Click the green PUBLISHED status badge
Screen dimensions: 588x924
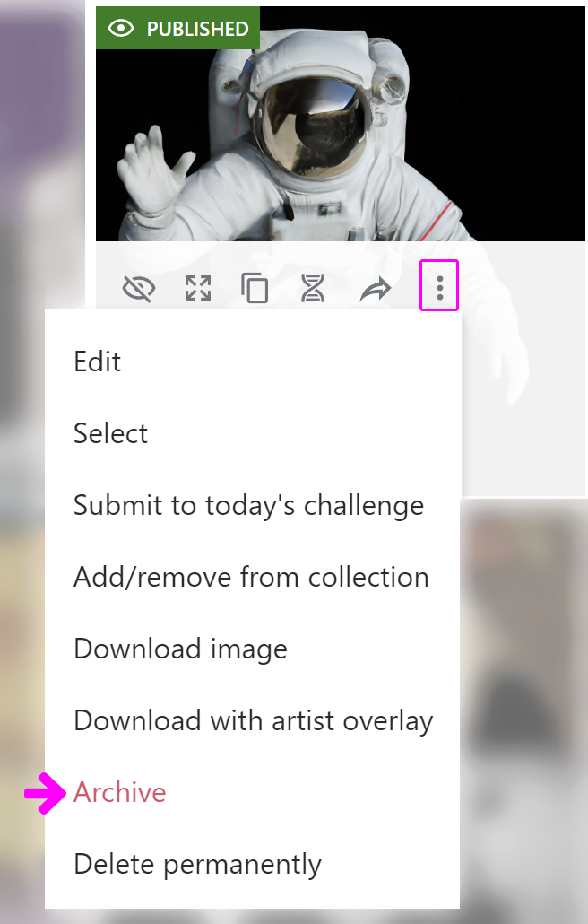click(x=177, y=29)
